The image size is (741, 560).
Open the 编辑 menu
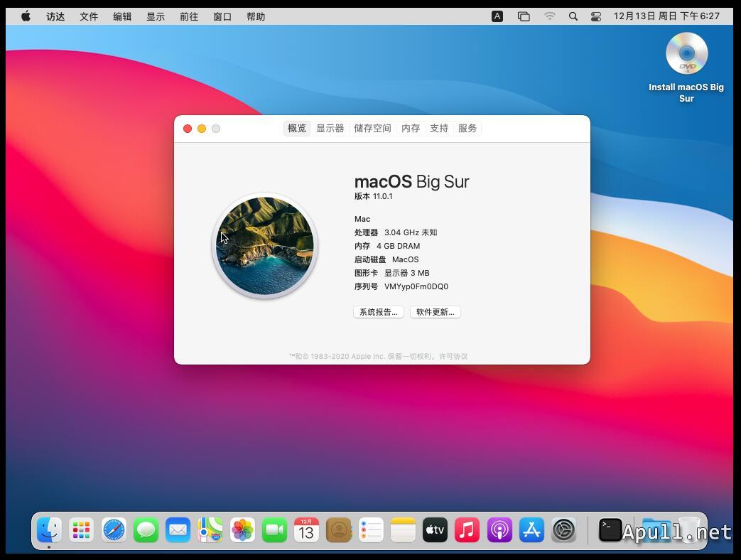122,16
